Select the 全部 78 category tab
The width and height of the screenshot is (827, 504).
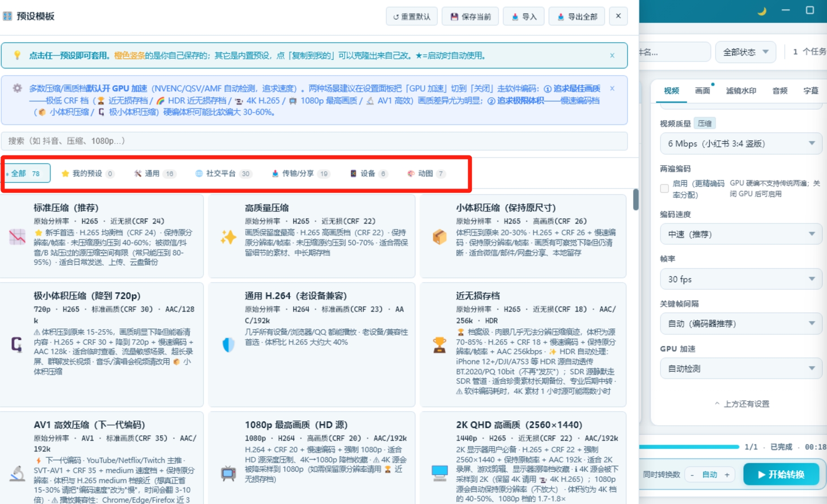[x=26, y=173]
